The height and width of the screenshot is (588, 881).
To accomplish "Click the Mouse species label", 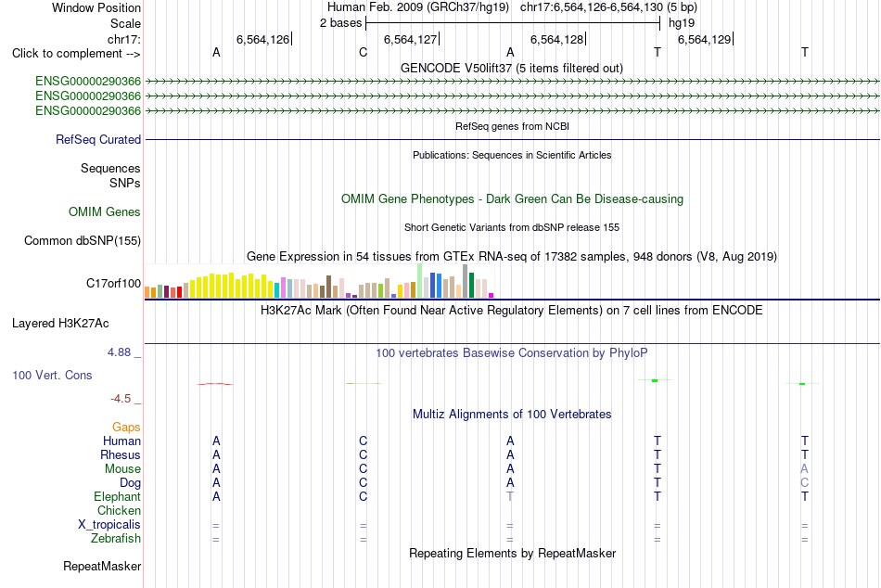I will pos(122,469).
